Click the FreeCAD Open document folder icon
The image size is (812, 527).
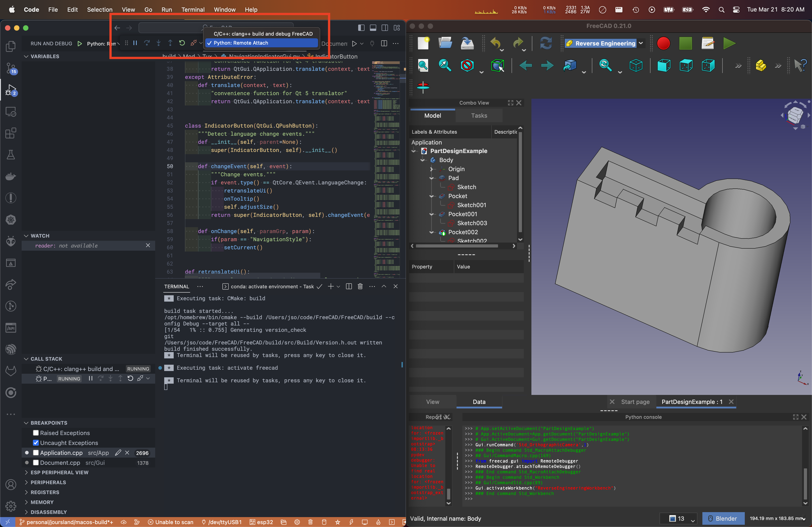445,43
